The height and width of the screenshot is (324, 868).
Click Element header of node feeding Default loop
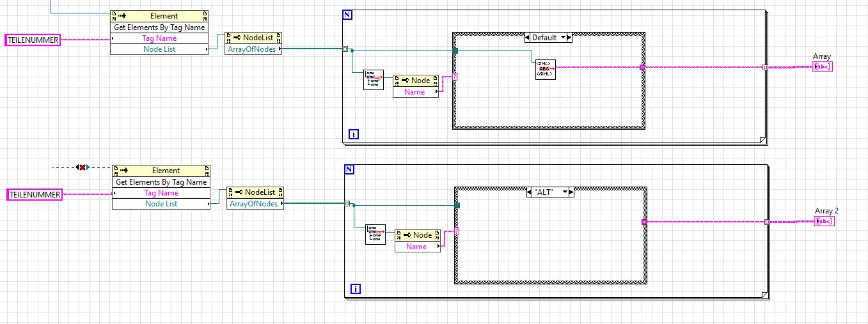click(159, 16)
